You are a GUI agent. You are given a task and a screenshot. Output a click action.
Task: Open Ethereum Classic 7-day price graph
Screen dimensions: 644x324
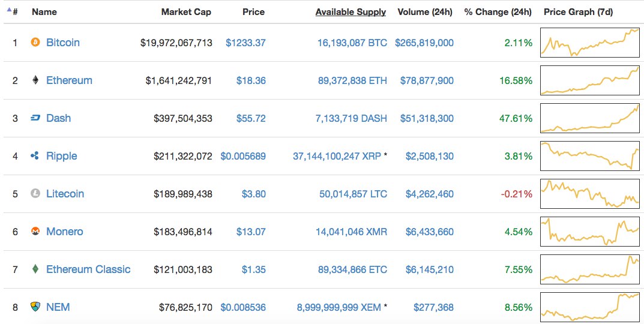pyautogui.click(x=590, y=269)
